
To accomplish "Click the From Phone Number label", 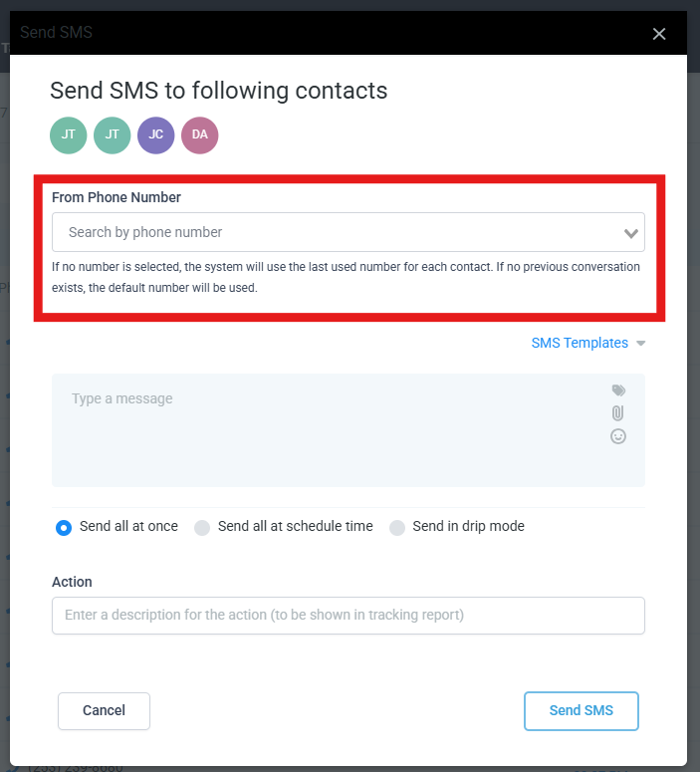I will 117,197.
